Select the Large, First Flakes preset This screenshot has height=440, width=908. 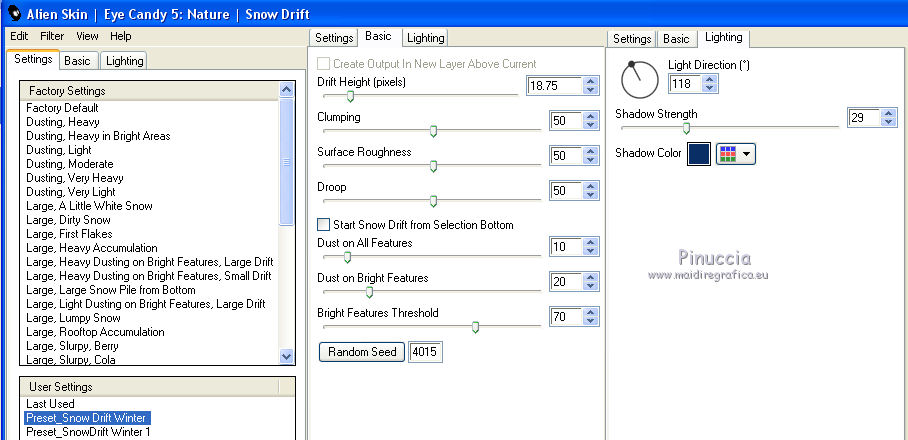coord(69,234)
